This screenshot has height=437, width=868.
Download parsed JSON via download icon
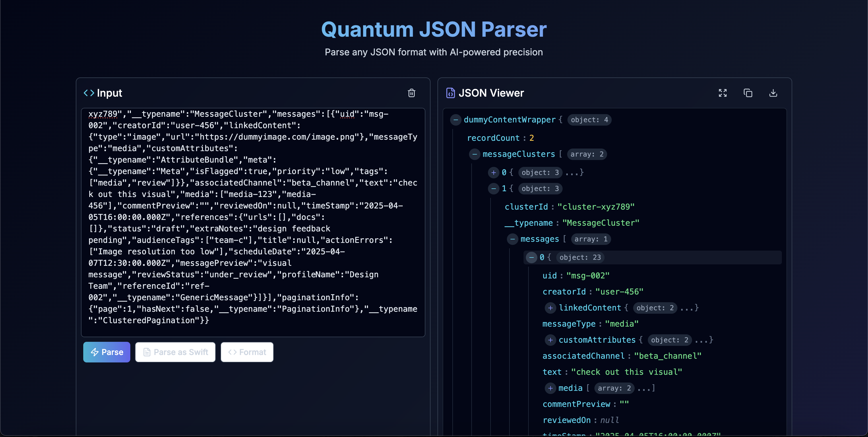tap(773, 93)
